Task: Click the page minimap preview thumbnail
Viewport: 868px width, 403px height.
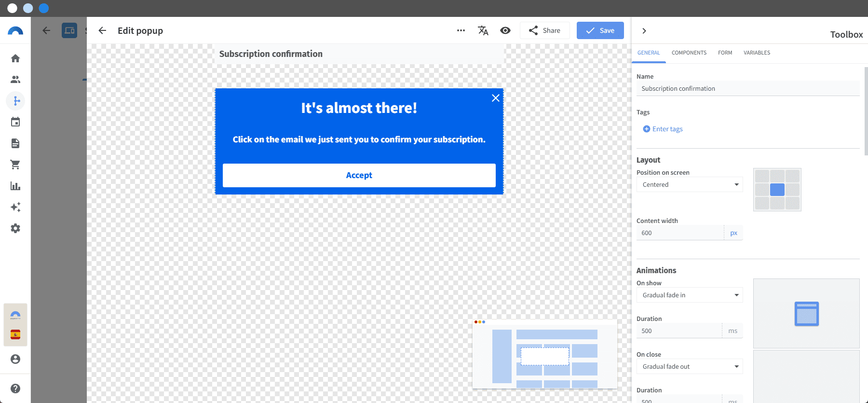Action: tap(545, 354)
